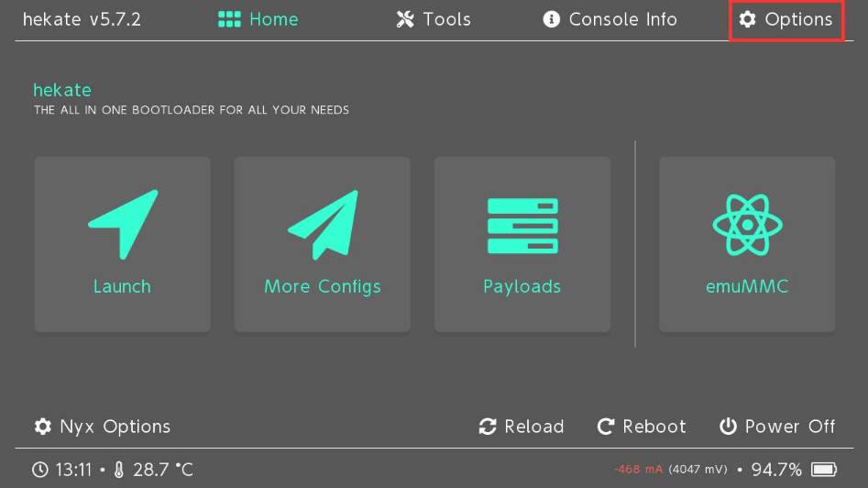Open Nyx Options gear settings
868x488 pixels.
pos(103,427)
